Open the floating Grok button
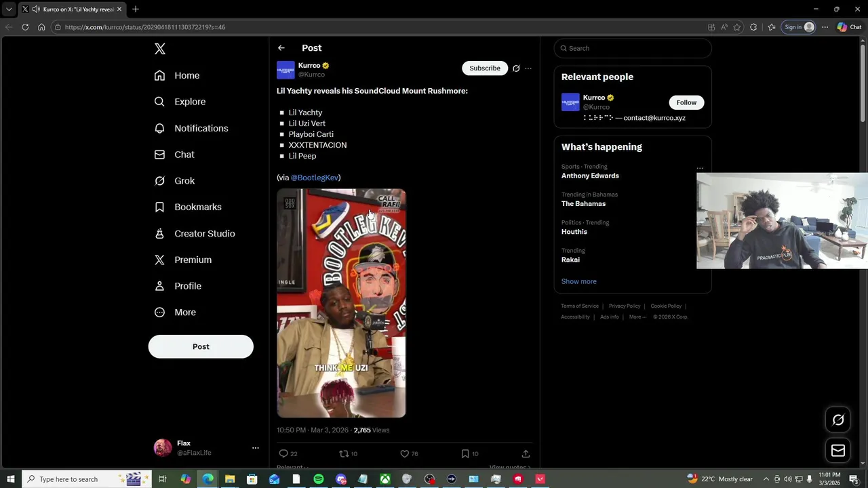868x488 pixels. [838, 420]
